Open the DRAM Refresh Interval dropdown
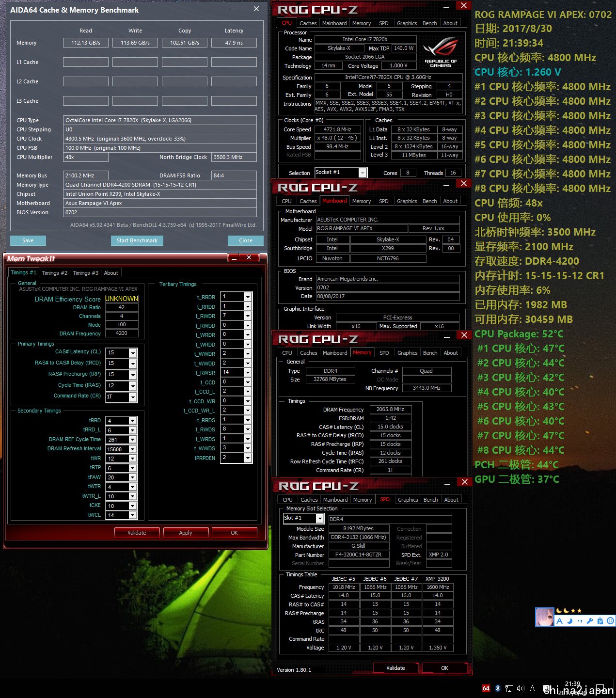The width and height of the screenshot is (616, 698). [133, 449]
